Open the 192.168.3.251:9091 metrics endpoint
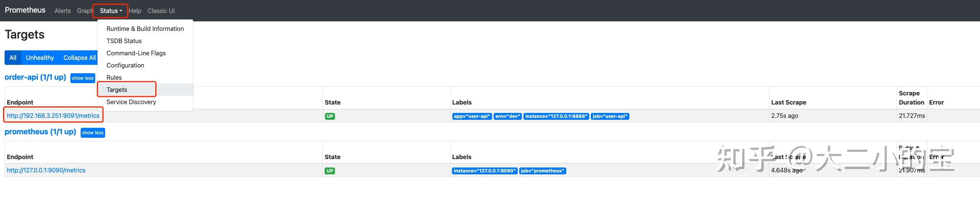The height and width of the screenshot is (198, 980). [x=53, y=116]
